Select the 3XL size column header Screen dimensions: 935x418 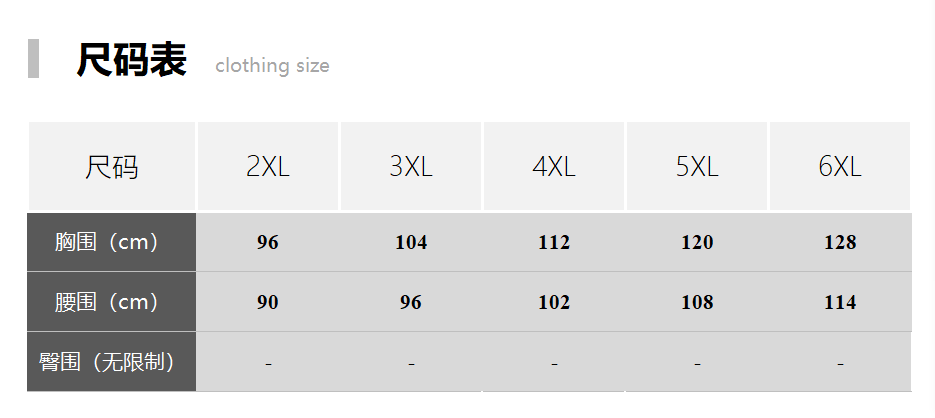411,167
